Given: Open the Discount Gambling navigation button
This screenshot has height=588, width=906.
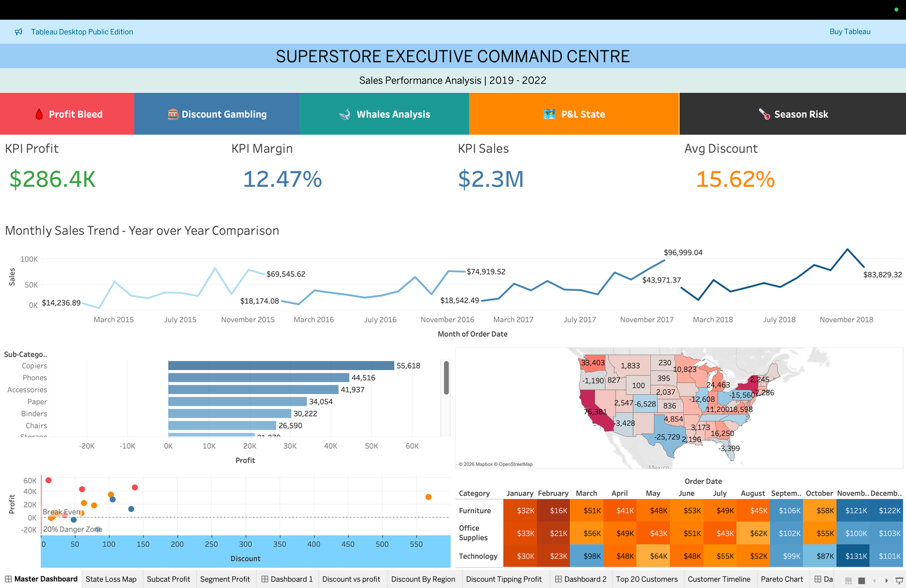Looking at the screenshot, I should 217,114.
